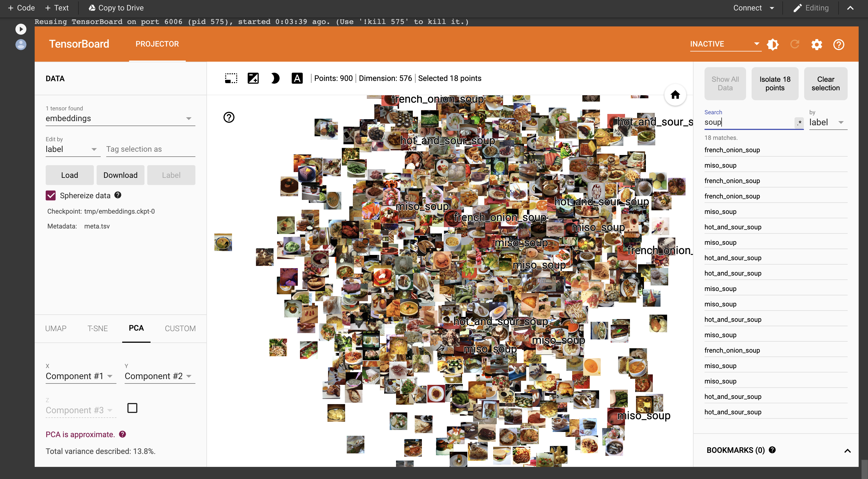Click the label text display icon

(297, 78)
